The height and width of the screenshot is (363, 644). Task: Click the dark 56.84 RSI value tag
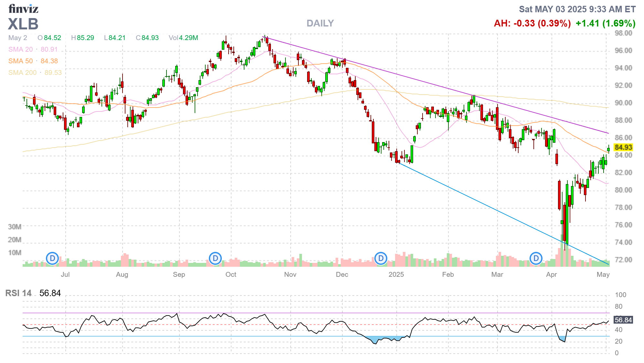coord(623,320)
